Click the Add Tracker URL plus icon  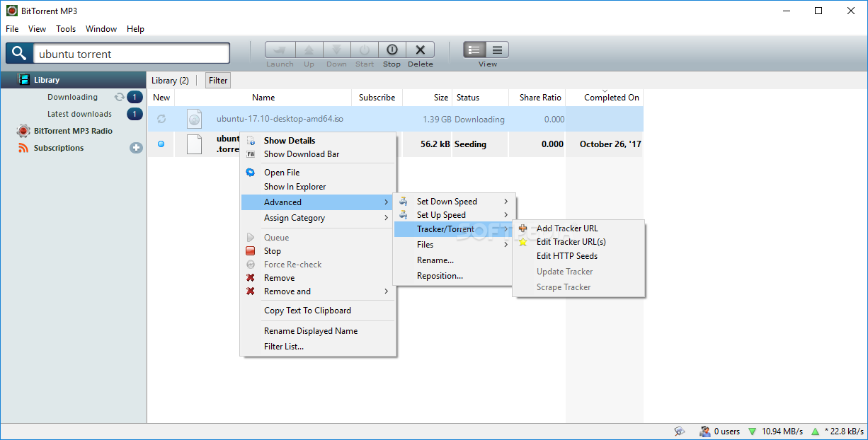[523, 228]
